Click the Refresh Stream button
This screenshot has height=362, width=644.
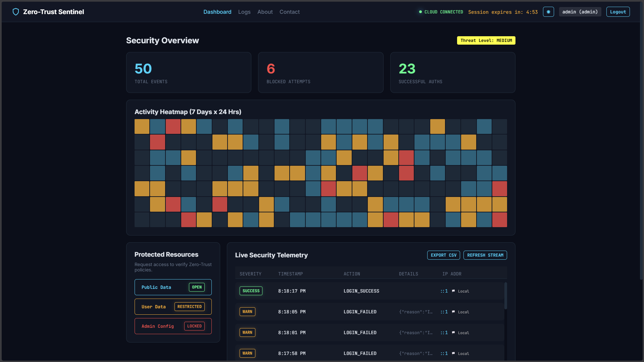[x=485, y=255]
